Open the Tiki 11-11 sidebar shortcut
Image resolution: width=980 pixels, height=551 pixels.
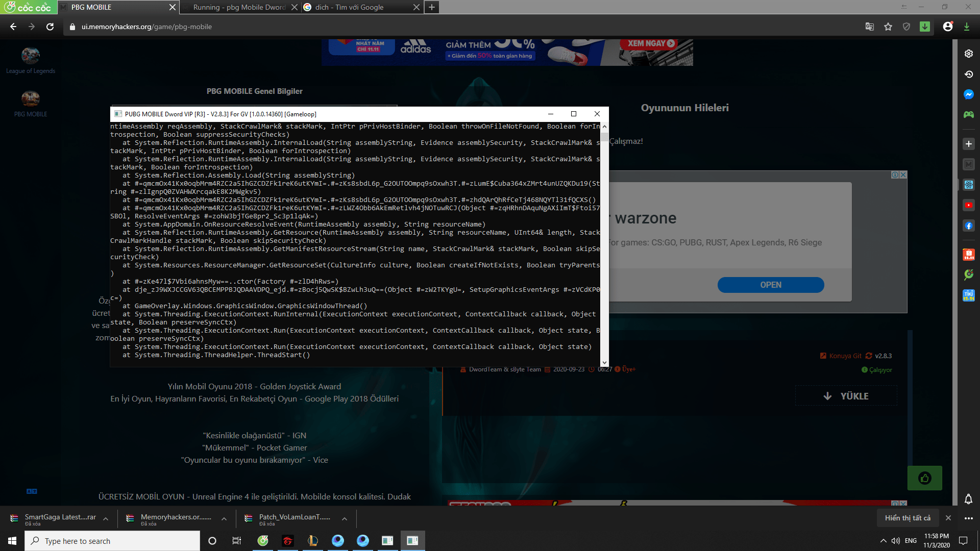click(x=968, y=295)
